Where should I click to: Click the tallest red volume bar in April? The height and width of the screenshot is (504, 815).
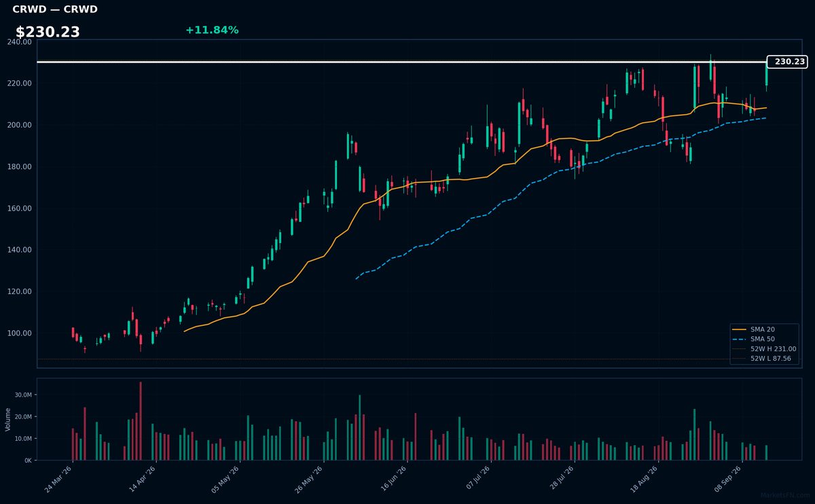tap(141, 421)
